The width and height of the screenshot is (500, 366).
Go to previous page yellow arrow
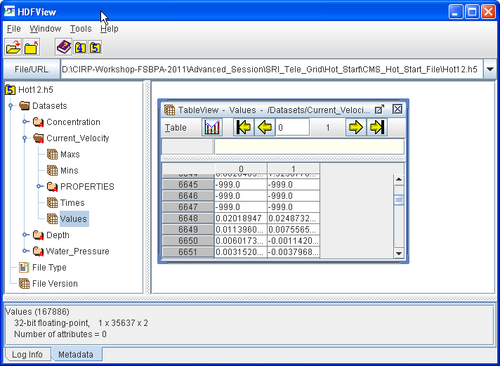[x=265, y=127]
